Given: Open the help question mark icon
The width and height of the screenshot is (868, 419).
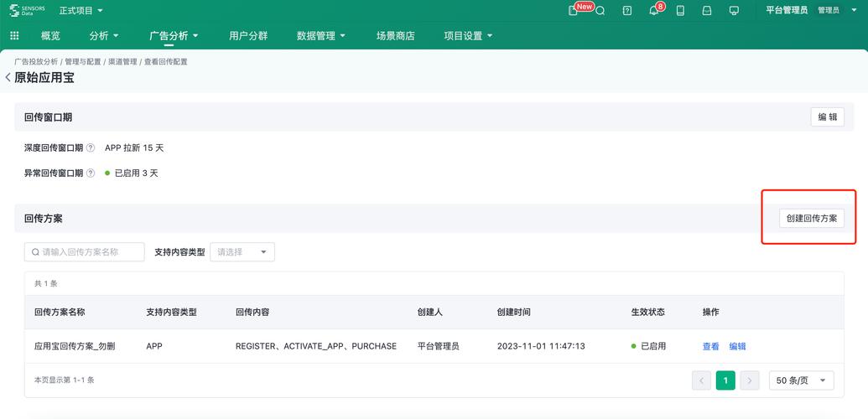Looking at the screenshot, I should pos(627,11).
